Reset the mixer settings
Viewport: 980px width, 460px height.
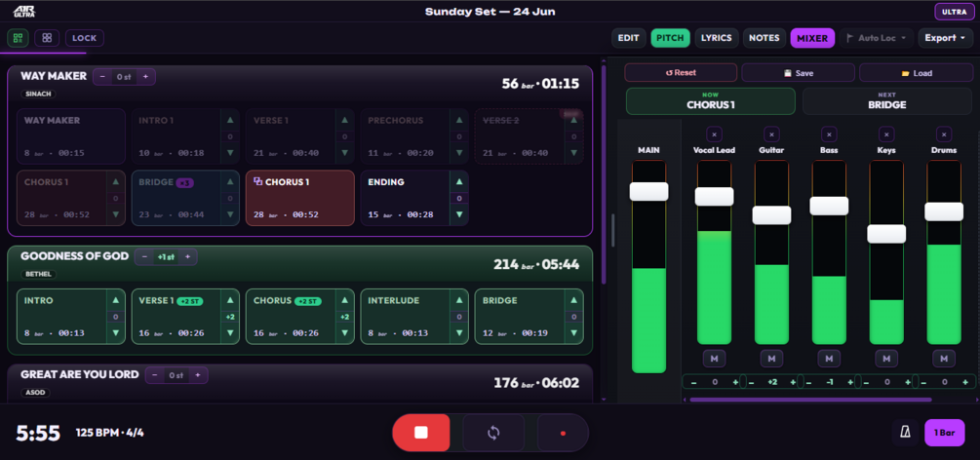pos(681,72)
